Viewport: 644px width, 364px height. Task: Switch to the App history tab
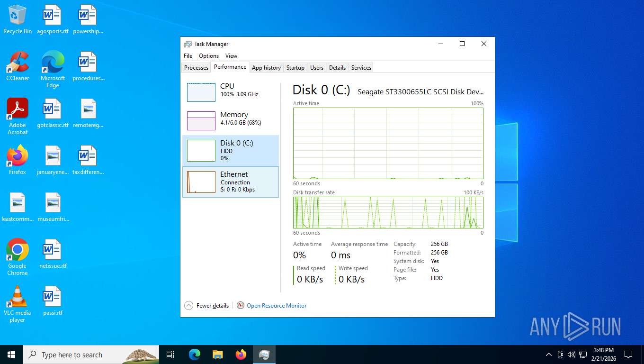266,68
